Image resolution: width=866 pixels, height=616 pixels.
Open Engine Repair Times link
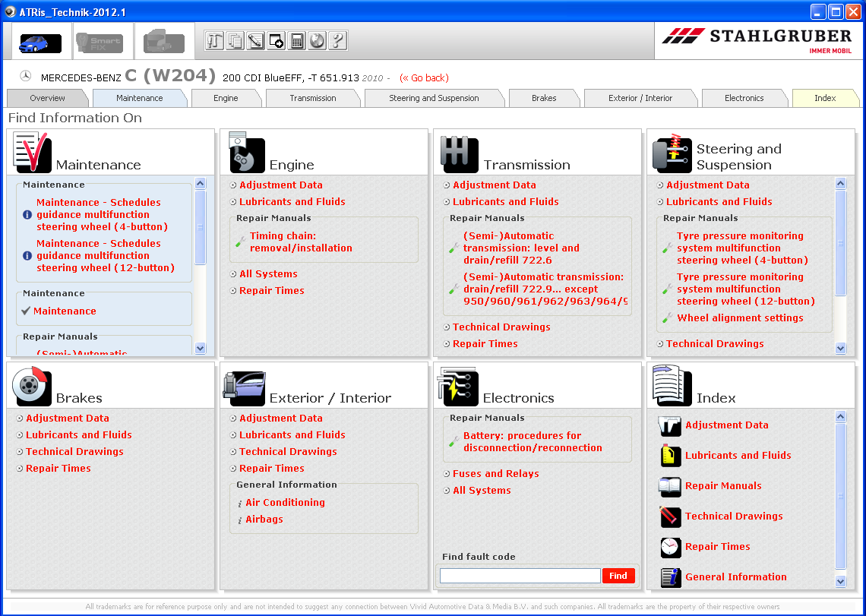[x=272, y=291]
